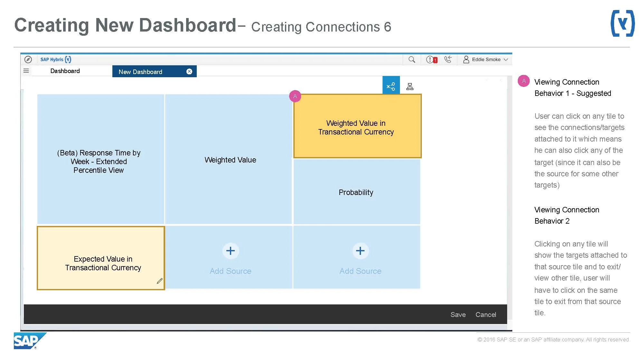Image resolution: width=644 pixels, height=362 pixels.
Task: Click the Cancel button
Action: pyautogui.click(x=486, y=315)
